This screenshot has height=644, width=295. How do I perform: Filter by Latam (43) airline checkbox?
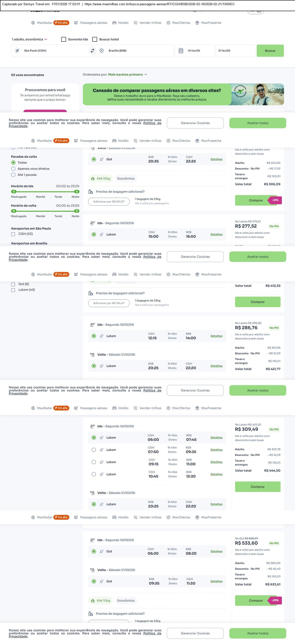point(13,290)
